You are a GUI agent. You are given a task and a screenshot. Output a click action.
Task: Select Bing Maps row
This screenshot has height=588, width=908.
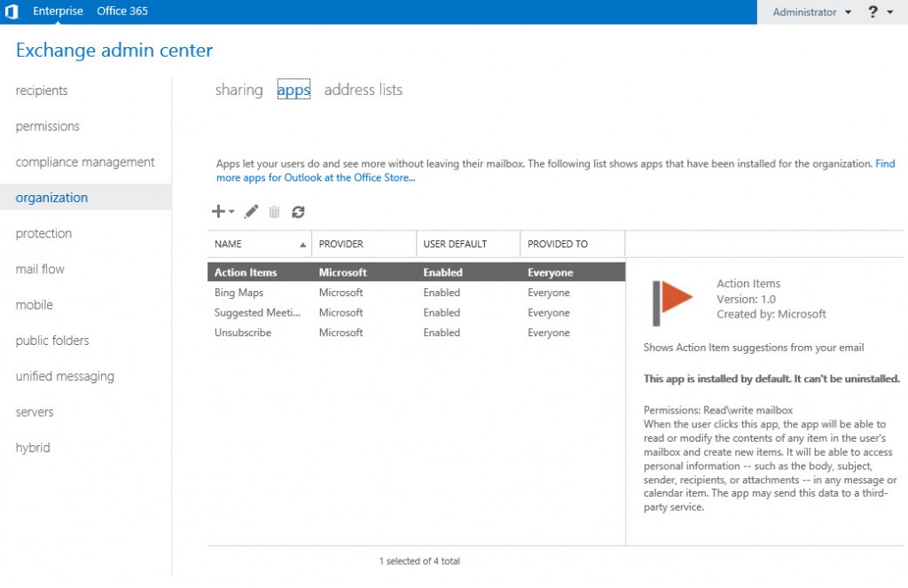coord(417,293)
